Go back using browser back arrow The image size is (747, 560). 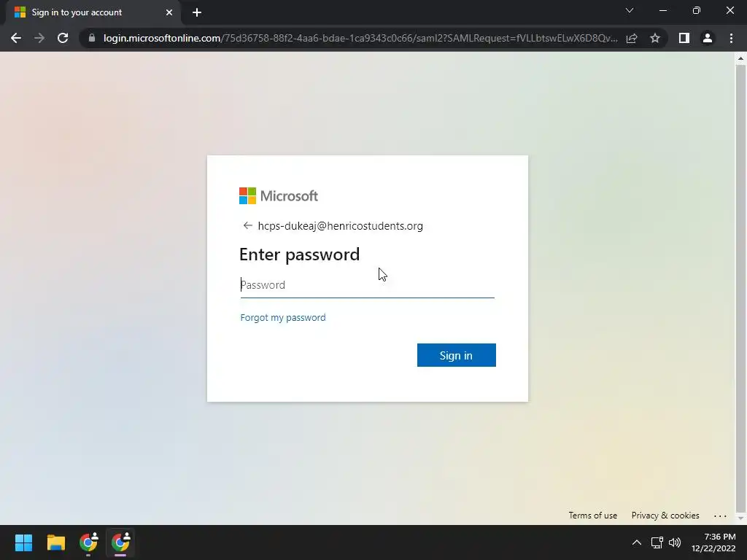click(16, 38)
